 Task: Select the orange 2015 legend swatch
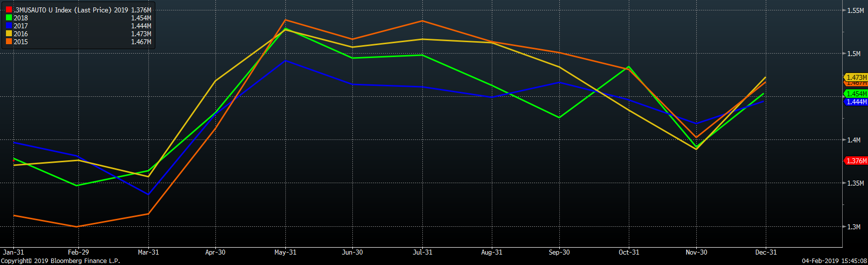(x=9, y=42)
